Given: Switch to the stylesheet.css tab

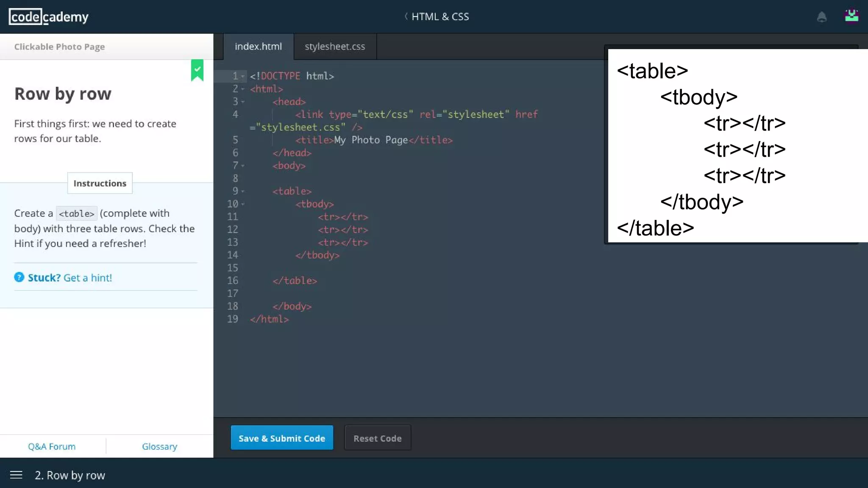Looking at the screenshot, I should (x=334, y=47).
